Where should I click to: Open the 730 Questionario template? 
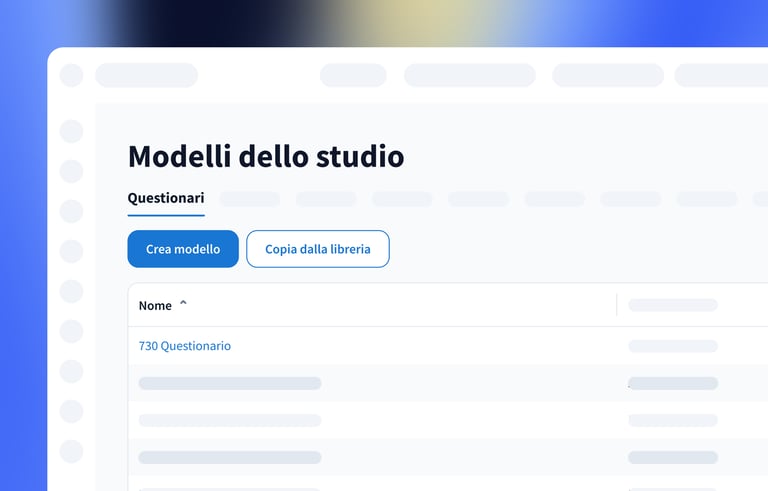(185, 346)
